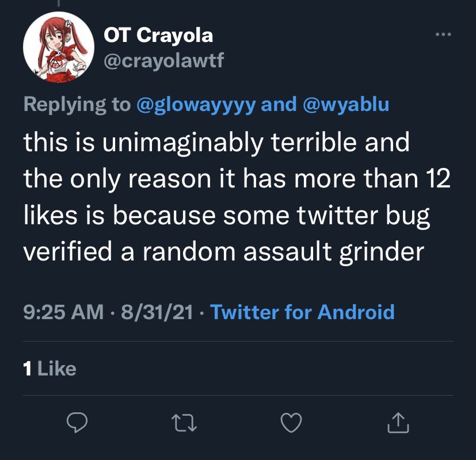The width and height of the screenshot is (476, 460).
Task: Click the reply speech bubble icon
Action: (75, 423)
